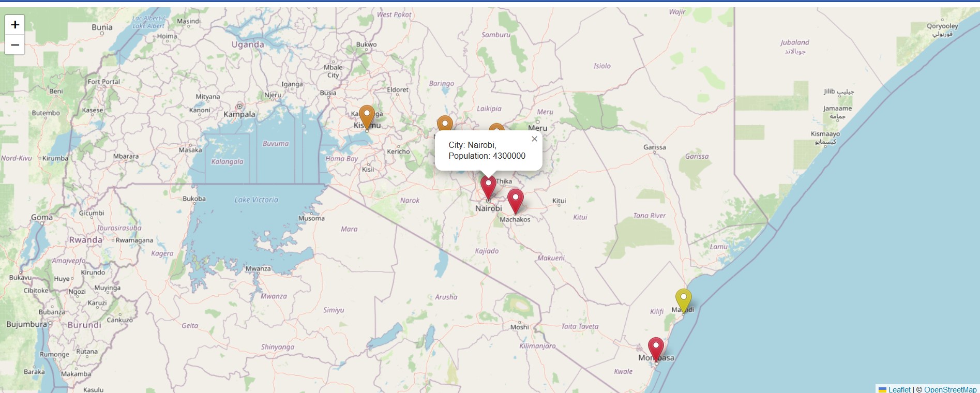Click the Nairobi popup population text

(487, 156)
